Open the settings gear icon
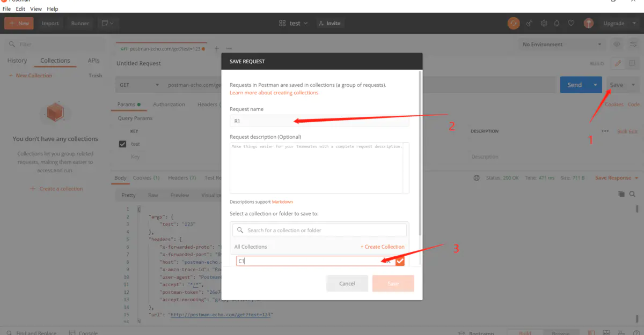Image resolution: width=644 pixels, height=335 pixels. (x=544, y=23)
